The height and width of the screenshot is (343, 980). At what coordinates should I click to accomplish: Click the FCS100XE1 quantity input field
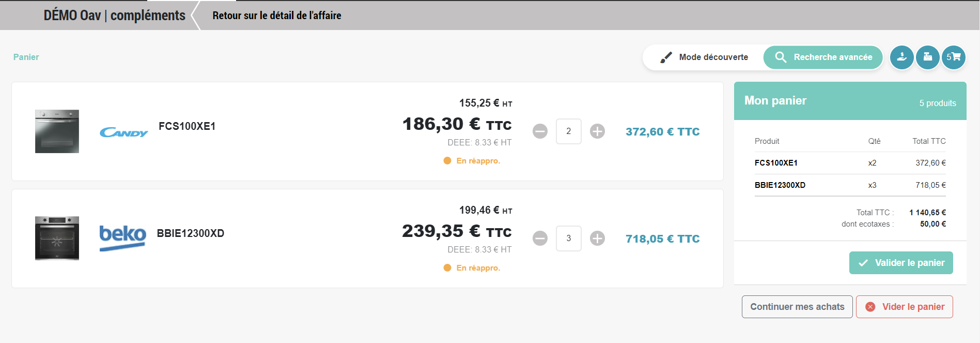click(568, 131)
